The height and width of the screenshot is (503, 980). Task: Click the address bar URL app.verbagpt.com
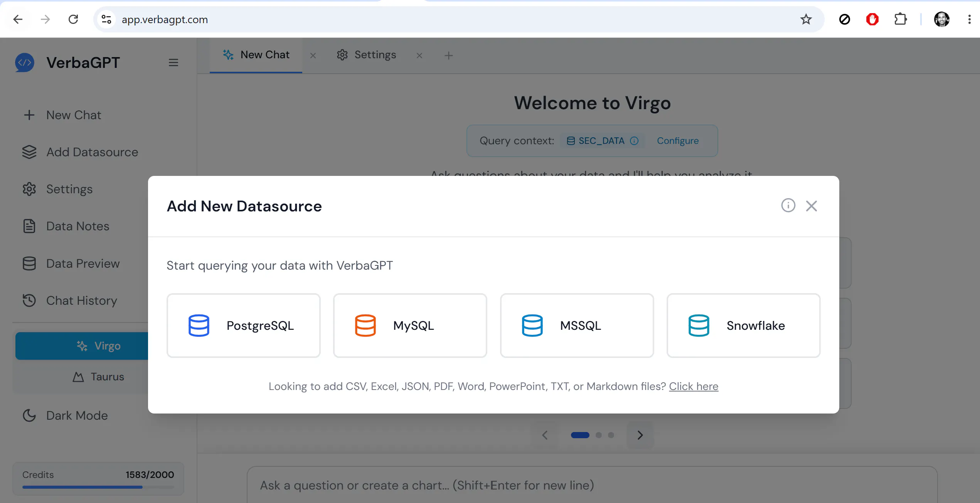165,19
